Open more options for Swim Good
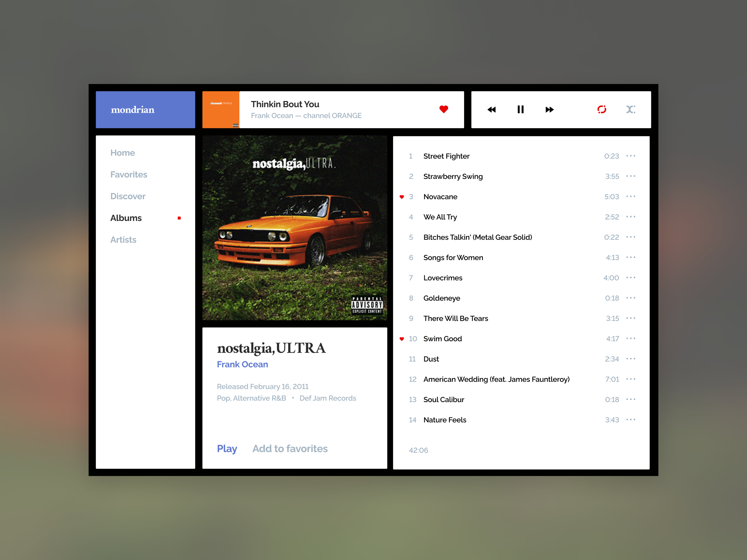This screenshot has width=747, height=560. pyautogui.click(x=631, y=338)
